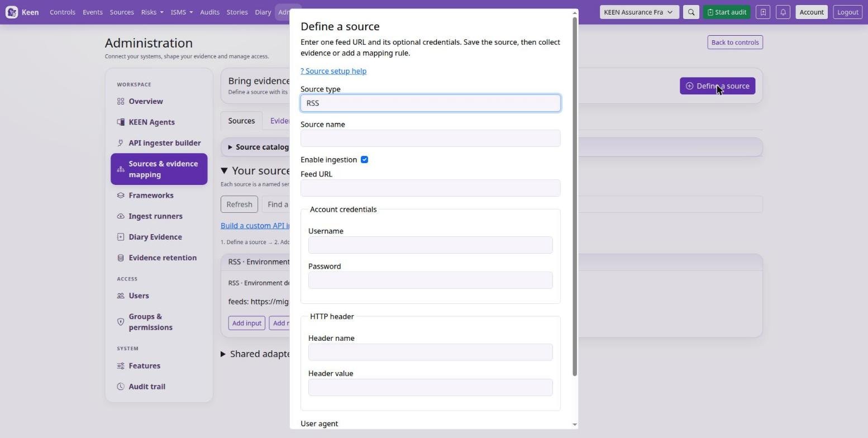Image resolution: width=868 pixels, height=438 pixels.
Task: Open the Source setup help link
Action: point(333,71)
